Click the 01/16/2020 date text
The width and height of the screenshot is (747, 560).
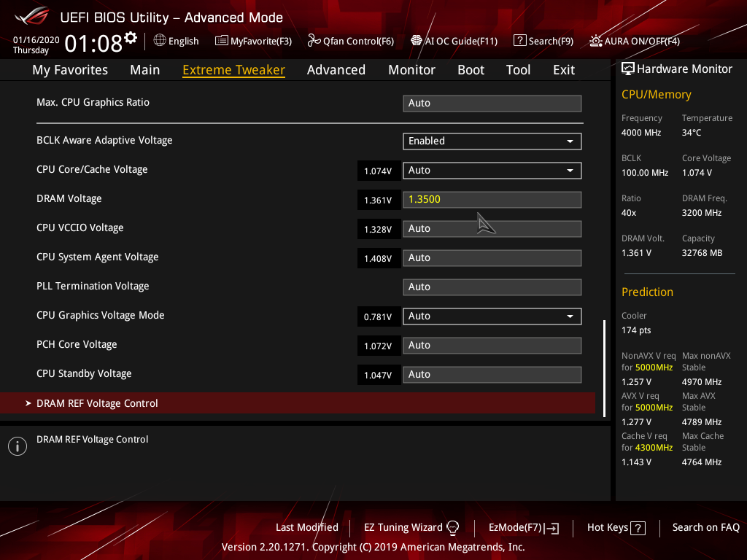[x=36, y=39]
